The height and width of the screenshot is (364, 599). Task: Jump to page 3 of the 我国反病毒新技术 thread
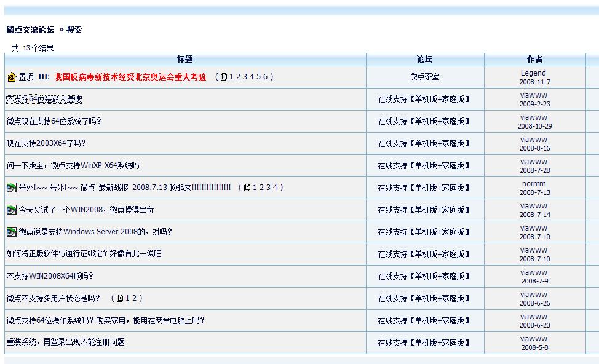click(245, 77)
